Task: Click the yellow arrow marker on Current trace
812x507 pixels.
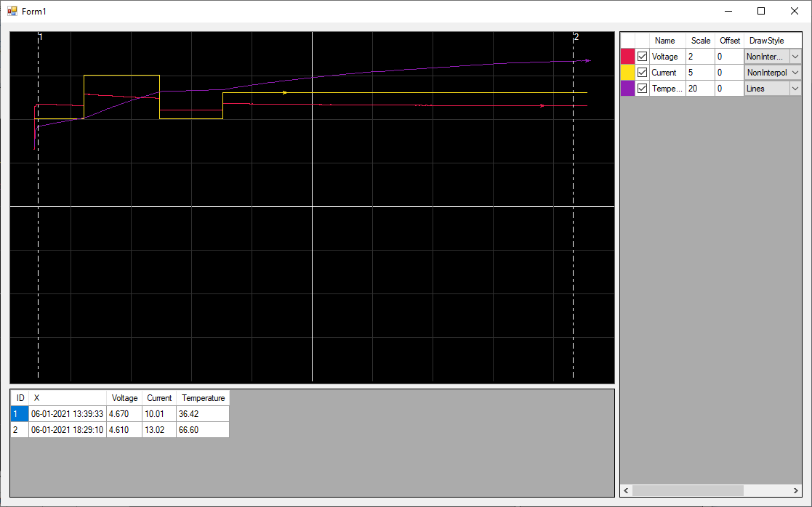Action: point(284,93)
